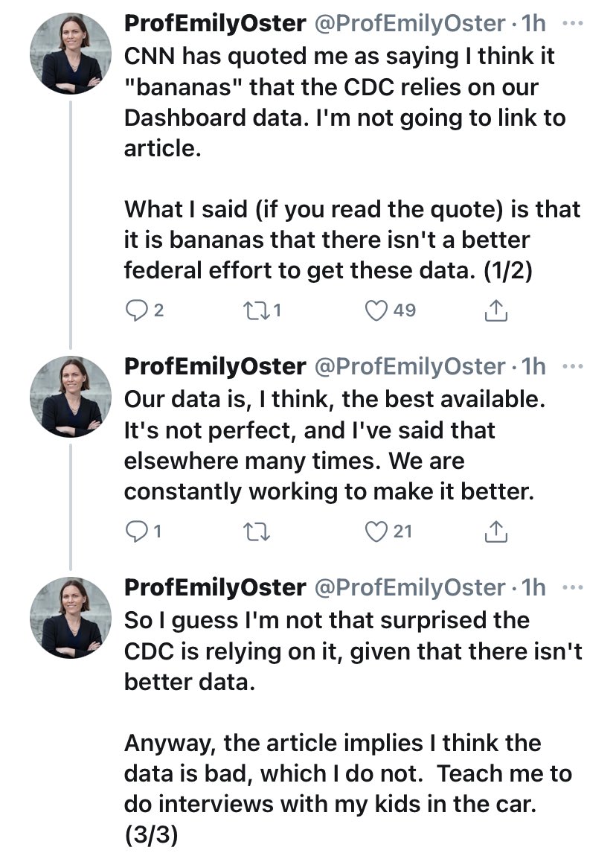This screenshot has width=616, height=859.
Task: Share the first tweet in the thread
Action: click(x=495, y=310)
